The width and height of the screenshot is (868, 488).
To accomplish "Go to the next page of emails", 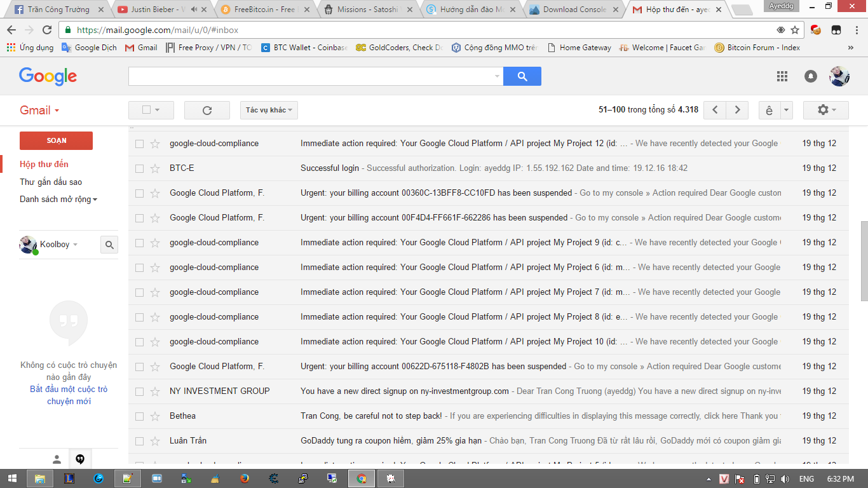I will pyautogui.click(x=737, y=110).
